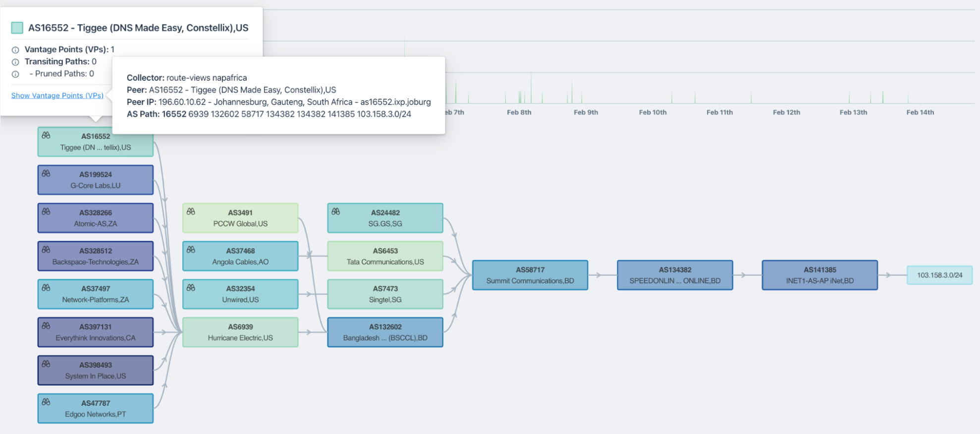This screenshot has width=980, height=434.
Task: Select the AS6939 Hurricane Electric node
Action: tap(240, 332)
